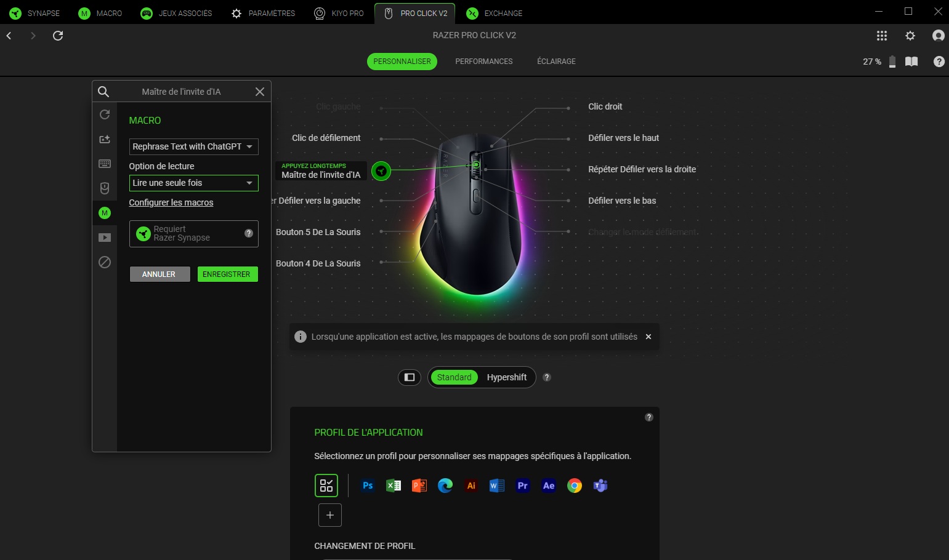Screen dimensions: 949x560
Task: Open the JEUX ASSOCIÉS tab
Action: point(176,13)
